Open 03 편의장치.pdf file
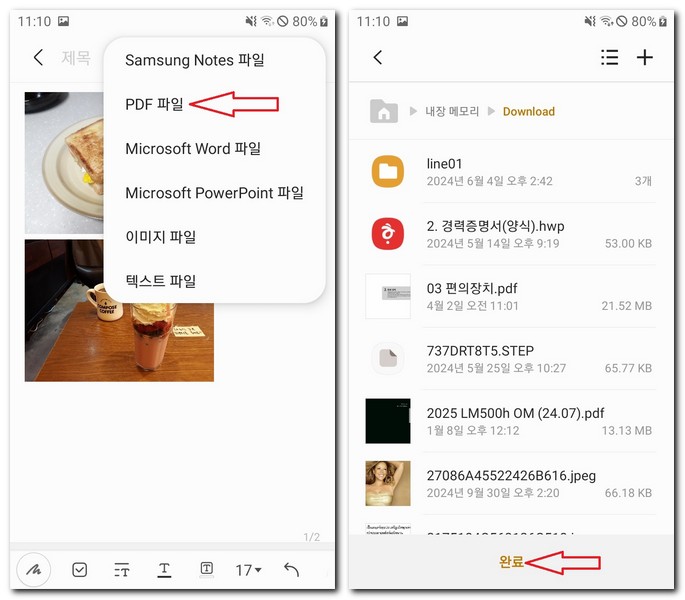Viewport: 685px width, 600px height. point(510,296)
